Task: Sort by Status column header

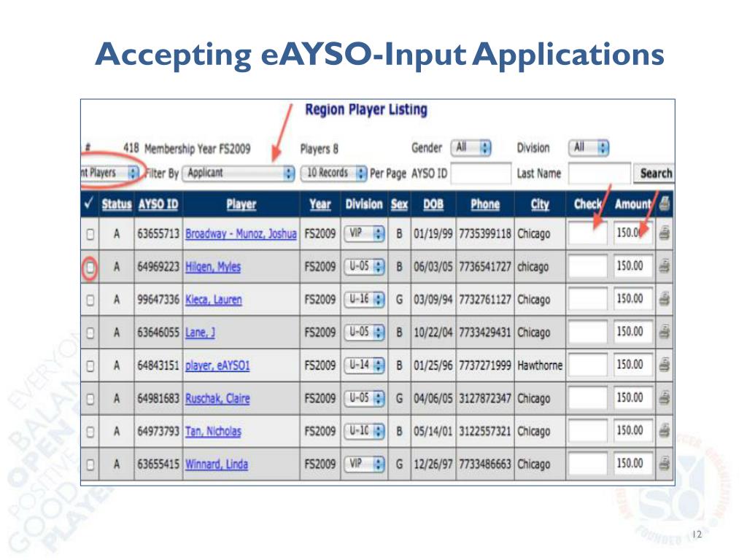Action: point(116,204)
